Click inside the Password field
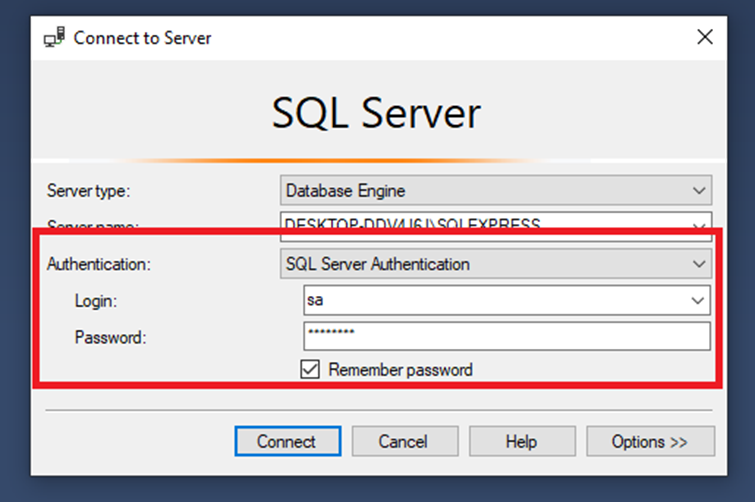755x502 pixels. (x=507, y=336)
